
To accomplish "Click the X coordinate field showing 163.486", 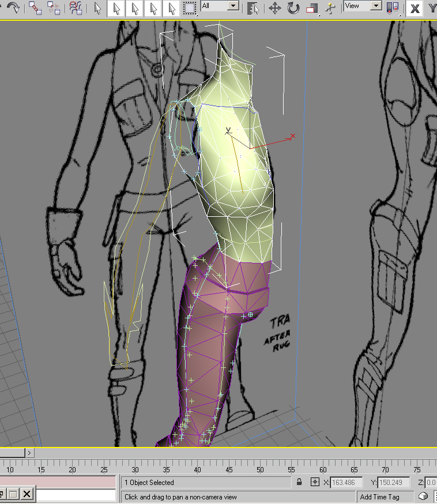I will [x=346, y=483].
